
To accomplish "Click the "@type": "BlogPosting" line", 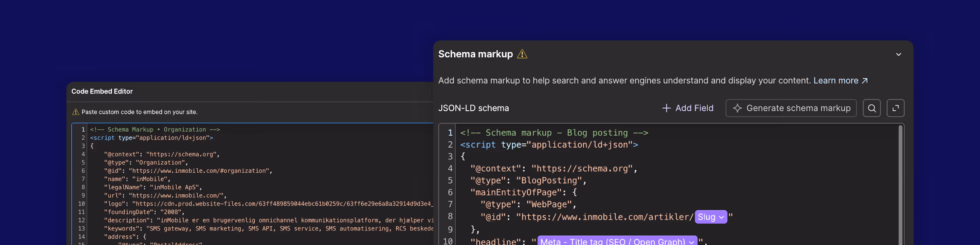I will 528,180.
